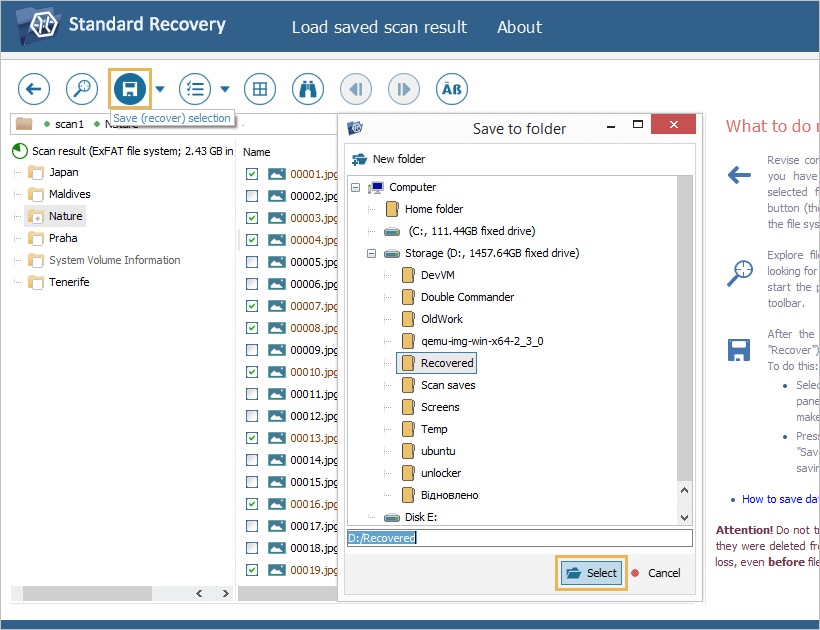820x630 pixels.
Task: Open Load saved scan result menu
Action: [379, 27]
